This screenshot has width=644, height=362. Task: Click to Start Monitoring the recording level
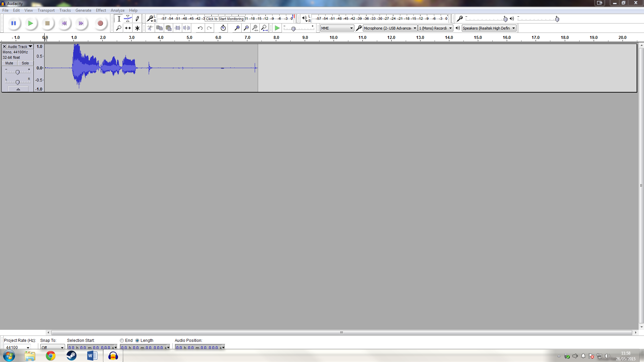tap(225, 19)
